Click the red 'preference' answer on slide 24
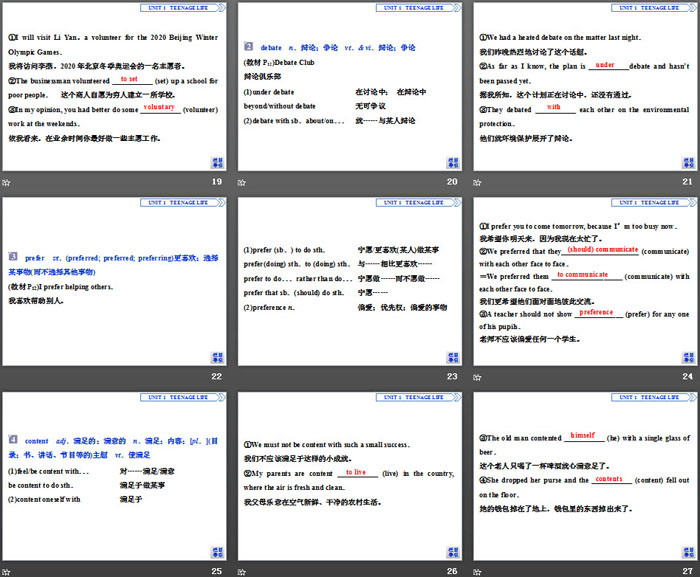 (596, 312)
